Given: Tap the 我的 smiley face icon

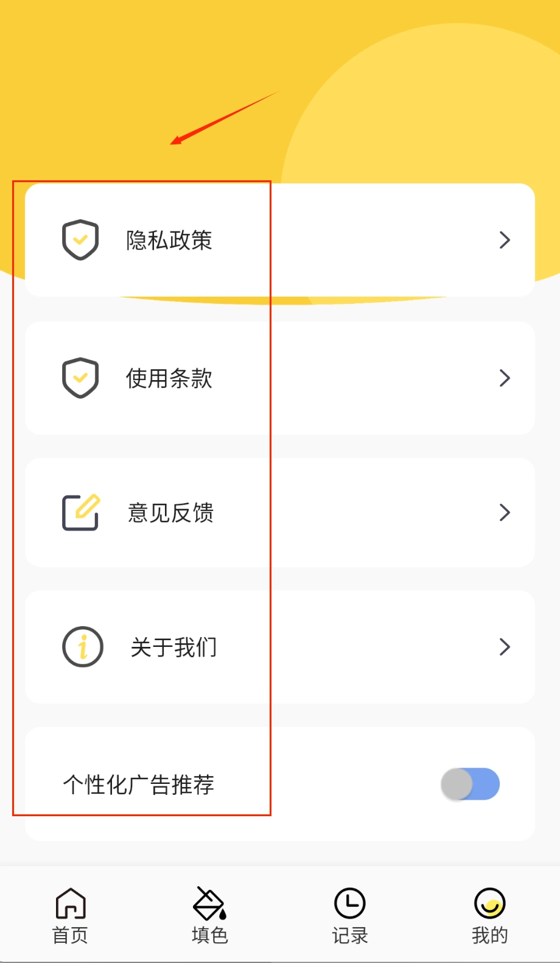Looking at the screenshot, I should click(489, 903).
